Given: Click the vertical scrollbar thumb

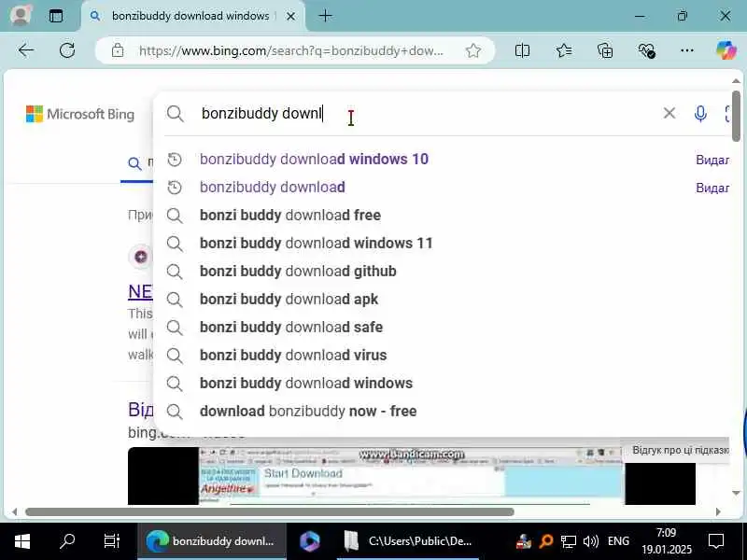Looking at the screenshot, I should click(x=736, y=116).
